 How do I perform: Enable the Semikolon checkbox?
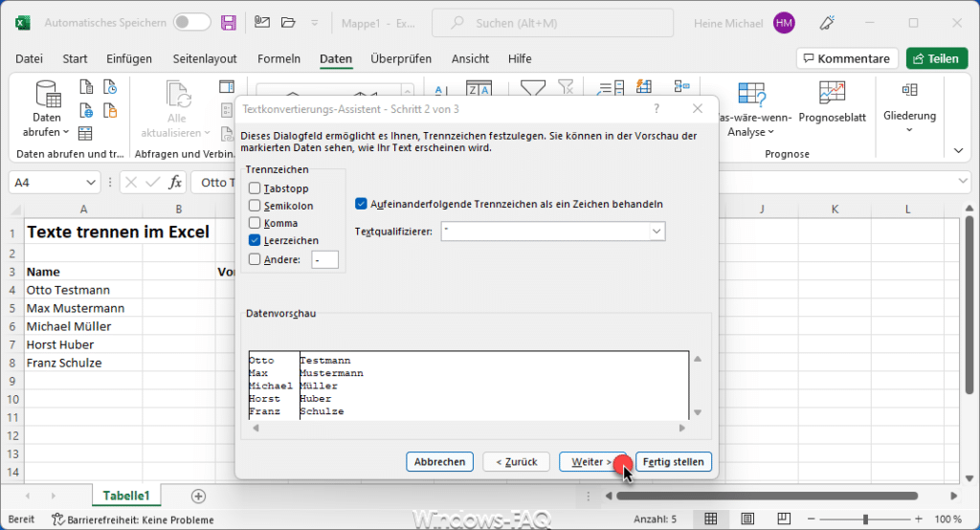(x=255, y=206)
